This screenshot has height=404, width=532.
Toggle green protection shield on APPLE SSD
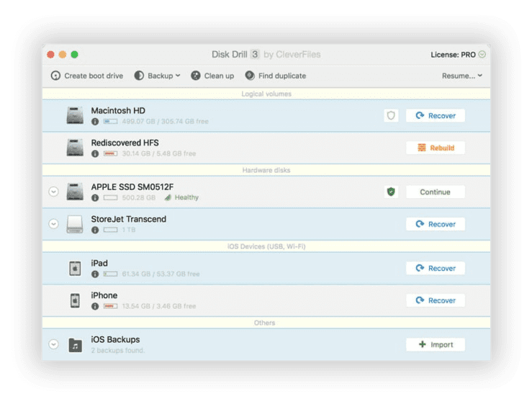(x=391, y=192)
